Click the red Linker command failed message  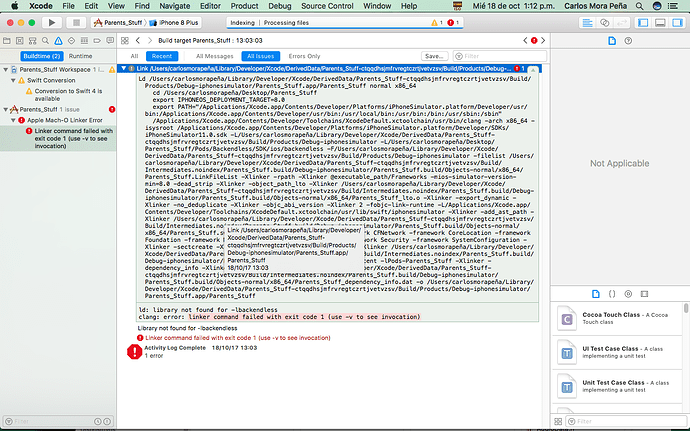(x=238, y=338)
